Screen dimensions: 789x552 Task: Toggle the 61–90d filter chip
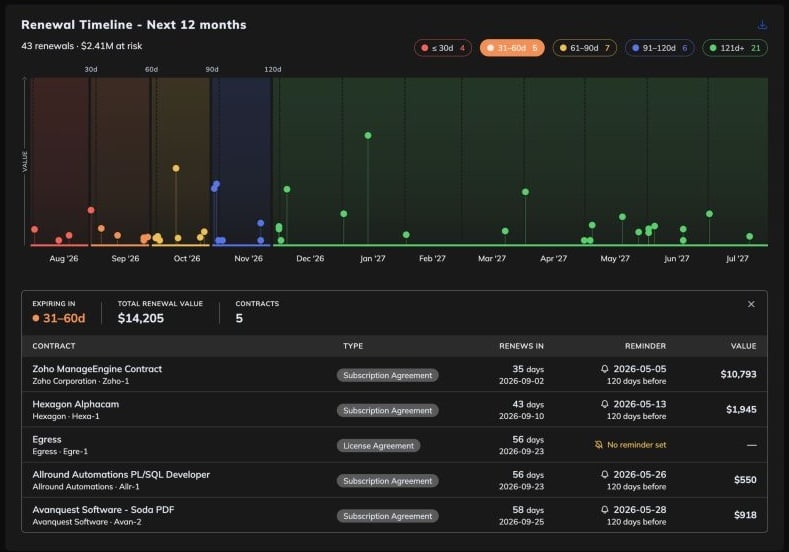[x=584, y=48]
